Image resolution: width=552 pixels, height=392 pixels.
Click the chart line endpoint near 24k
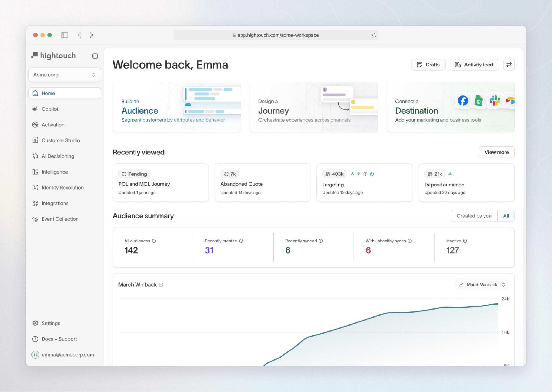(x=498, y=304)
